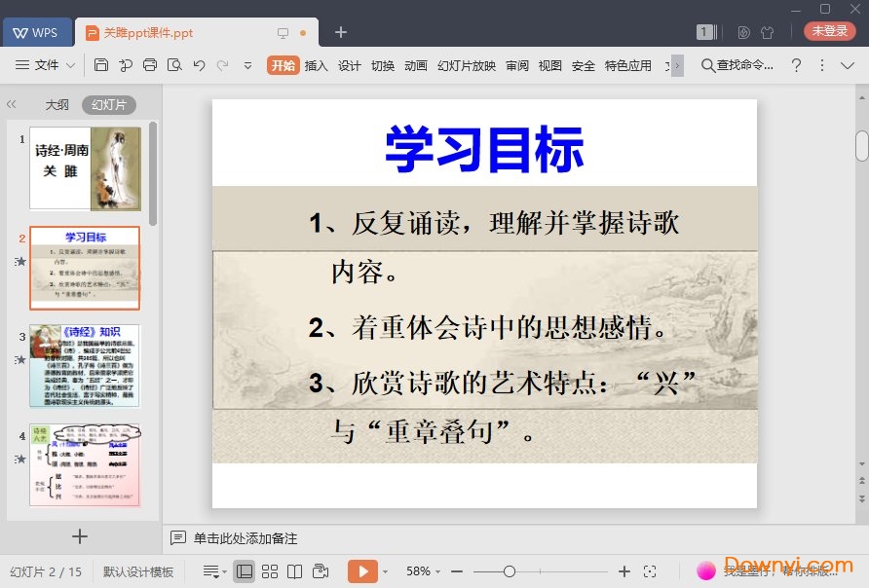The image size is (869, 588).
Task: Select slide 3 thumbnail 《诗经》知识
Action: 85,366
